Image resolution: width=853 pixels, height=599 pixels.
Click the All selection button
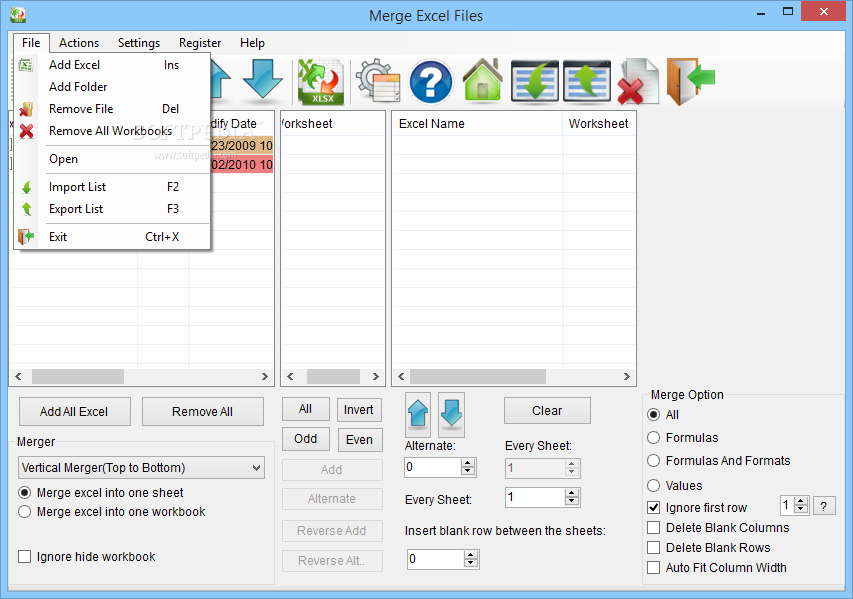pos(305,409)
